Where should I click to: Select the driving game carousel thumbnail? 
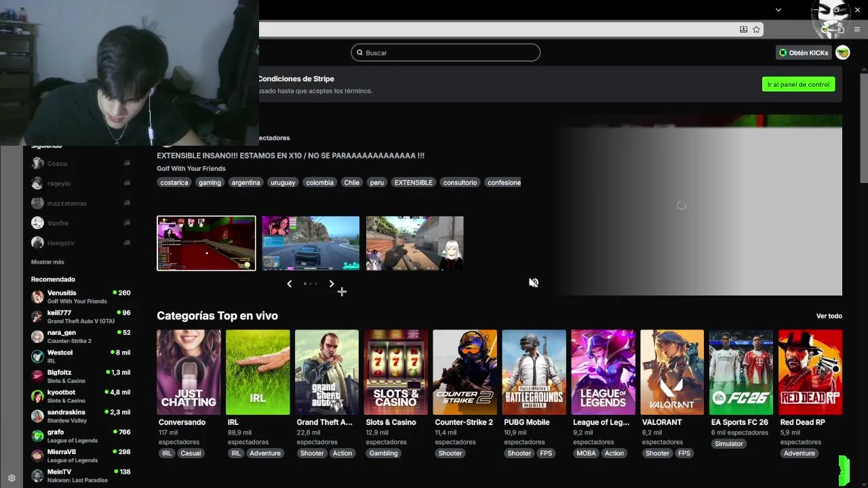(x=311, y=243)
